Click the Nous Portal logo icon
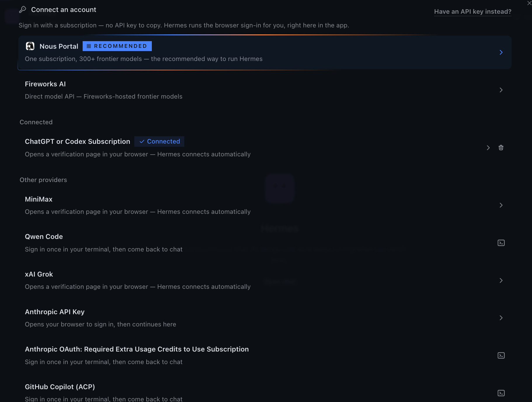The image size is (532, 402). point(30,46)
